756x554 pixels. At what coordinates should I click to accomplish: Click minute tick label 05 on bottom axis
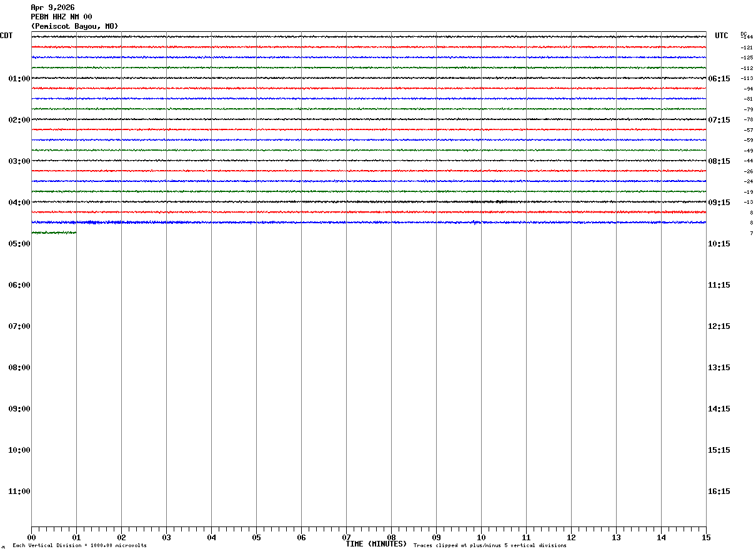coord(256,538)
